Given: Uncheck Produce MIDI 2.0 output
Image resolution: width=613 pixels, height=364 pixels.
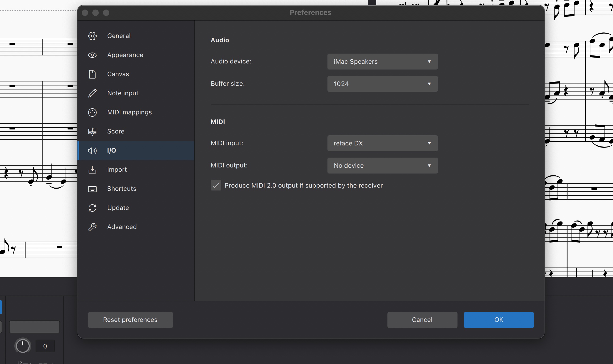Looking at the screenshot, I should tap(215, 185).
